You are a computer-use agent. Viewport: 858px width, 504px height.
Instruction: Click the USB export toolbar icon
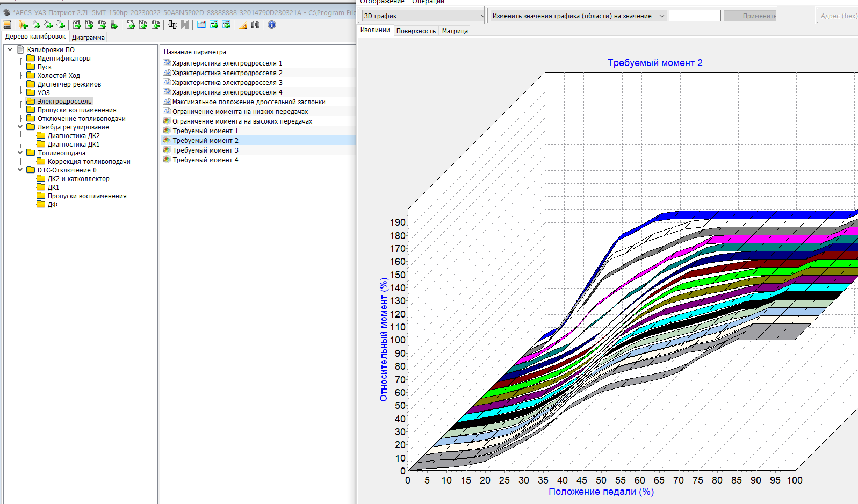(x=114, y=25)
